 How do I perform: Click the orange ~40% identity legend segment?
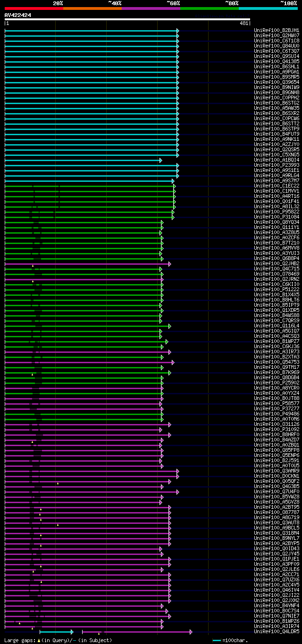92,8
